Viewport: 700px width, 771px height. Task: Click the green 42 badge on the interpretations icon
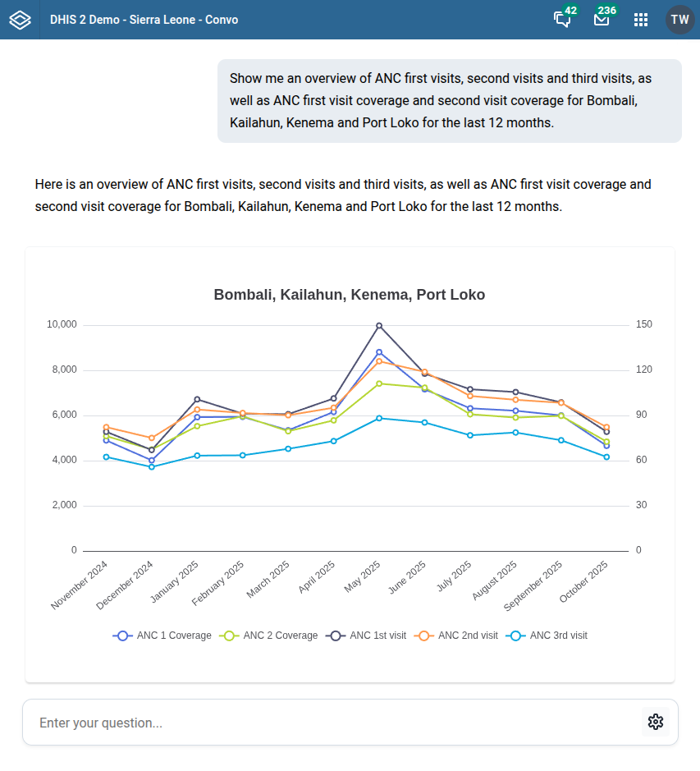[571, 11]
